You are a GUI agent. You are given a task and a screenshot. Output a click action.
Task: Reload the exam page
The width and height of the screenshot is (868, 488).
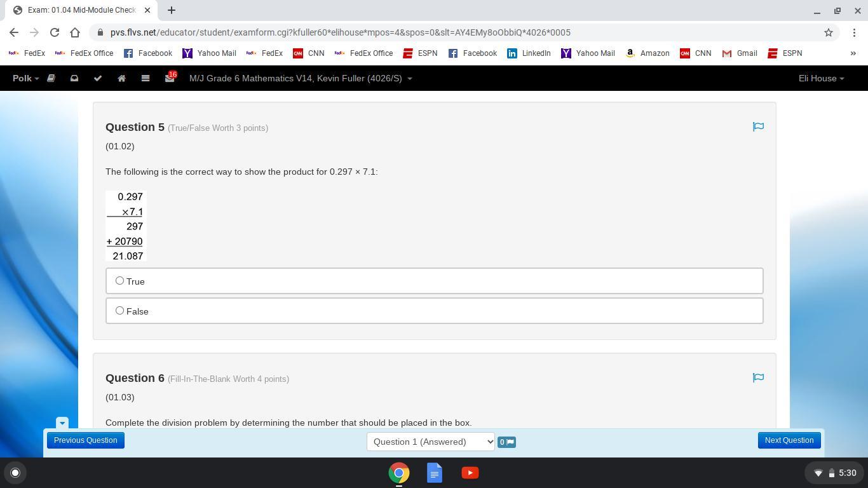(x=55, y=32)
